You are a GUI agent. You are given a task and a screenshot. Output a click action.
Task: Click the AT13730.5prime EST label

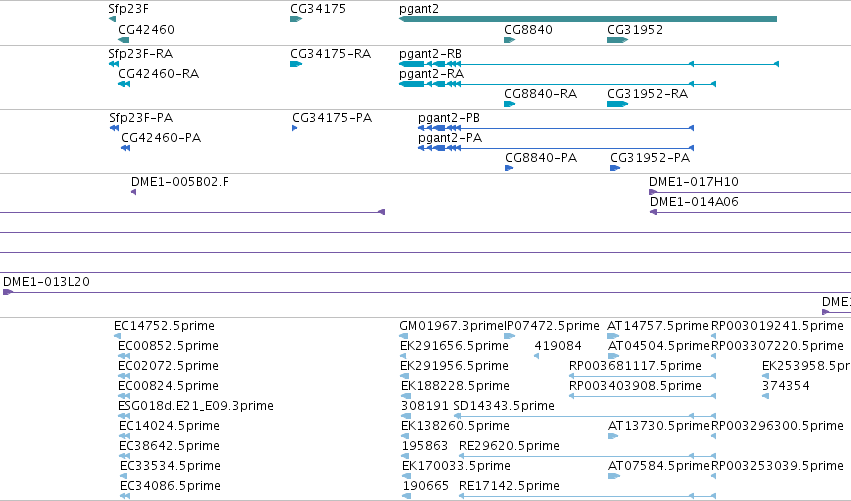point(659,426)
